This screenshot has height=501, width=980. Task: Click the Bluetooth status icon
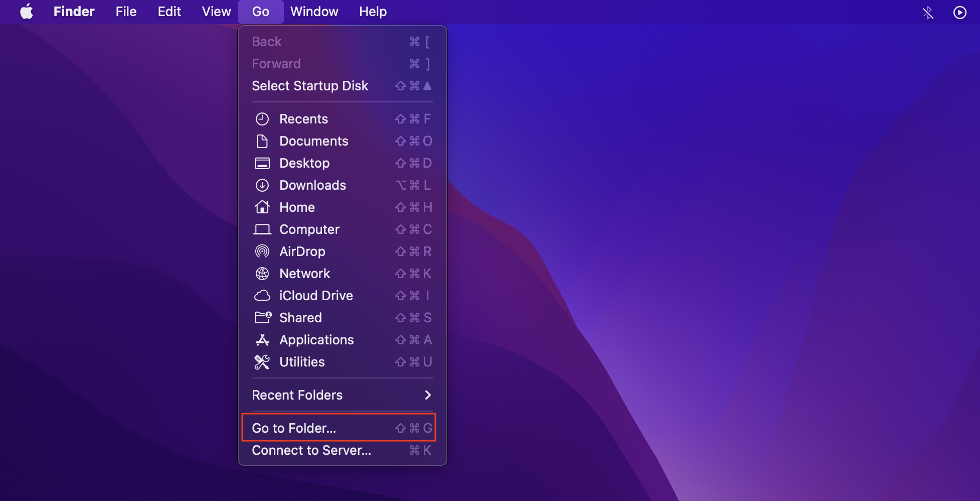[x=928, y=12]
